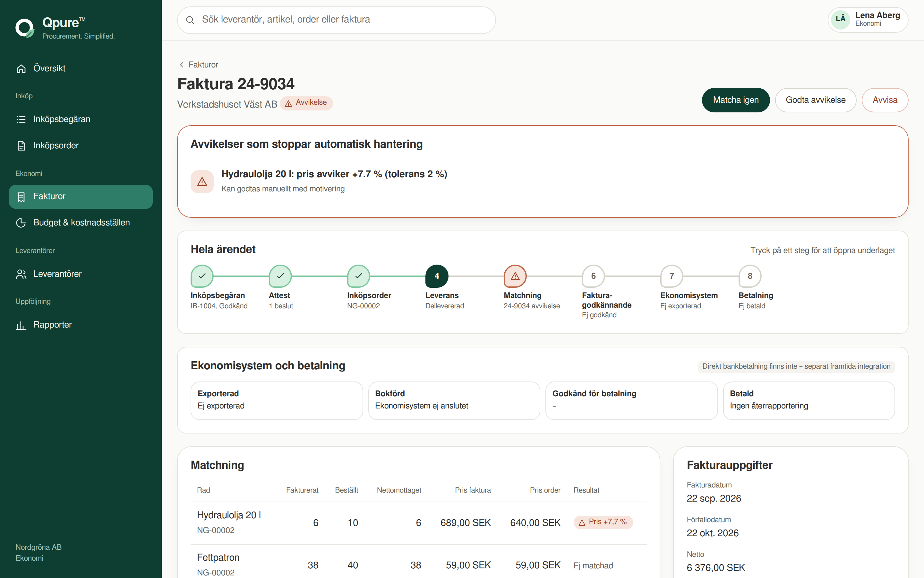Open the Attest step checkmark circle
The image size is (924, 578).
pos(280,276)
